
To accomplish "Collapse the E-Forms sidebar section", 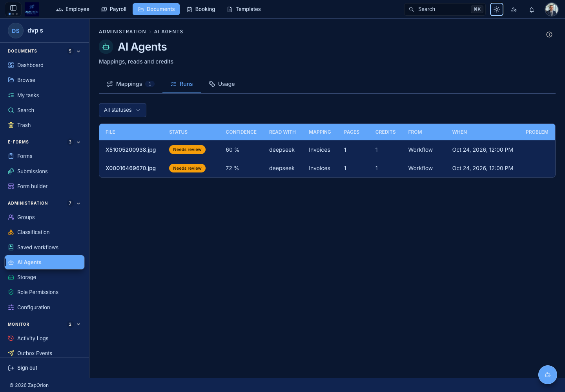I will (x=78, y=142).
